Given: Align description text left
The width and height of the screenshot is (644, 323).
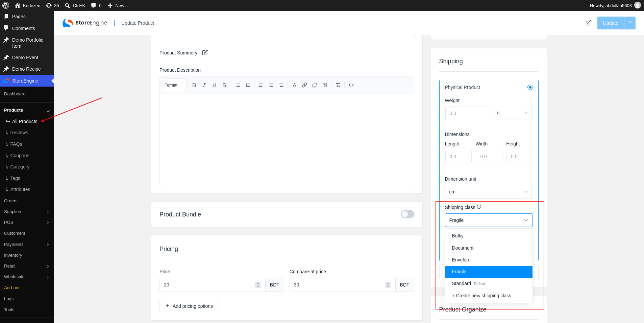Looking at the screenshot, I should [261, 85].
